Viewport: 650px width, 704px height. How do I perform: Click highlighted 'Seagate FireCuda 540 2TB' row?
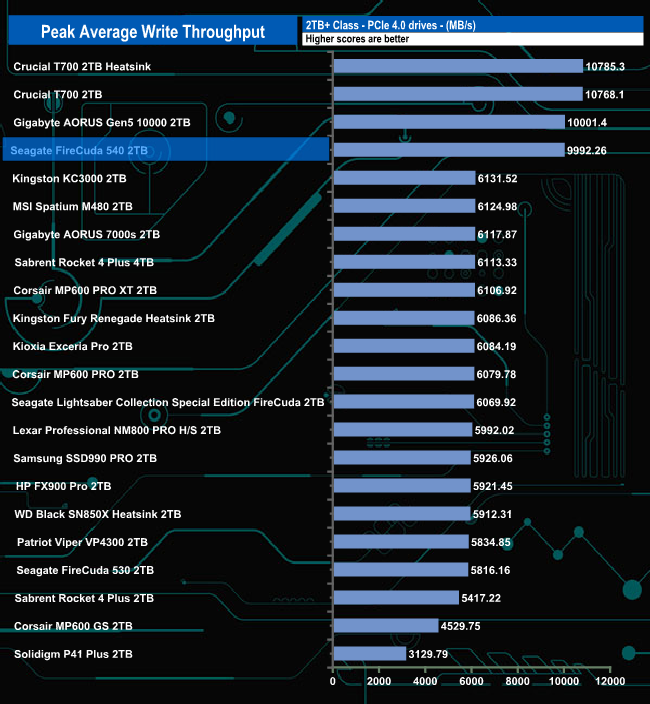point(166,150)
